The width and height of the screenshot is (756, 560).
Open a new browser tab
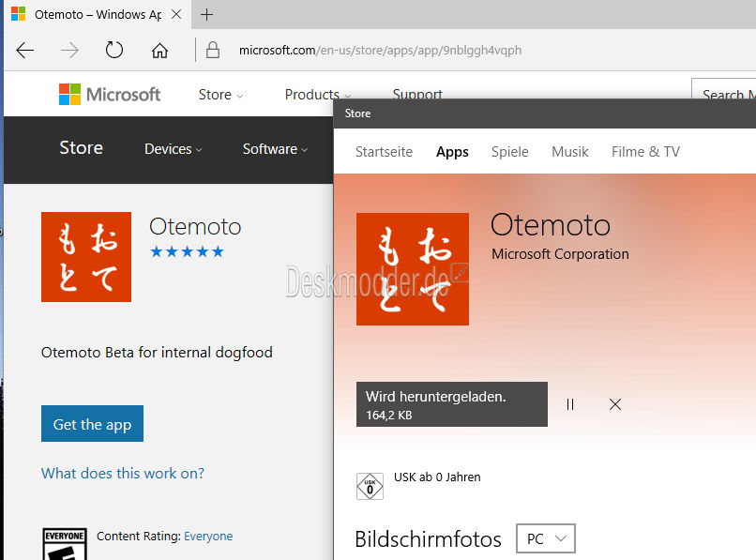pyautogui.click(x=206, y=14)
